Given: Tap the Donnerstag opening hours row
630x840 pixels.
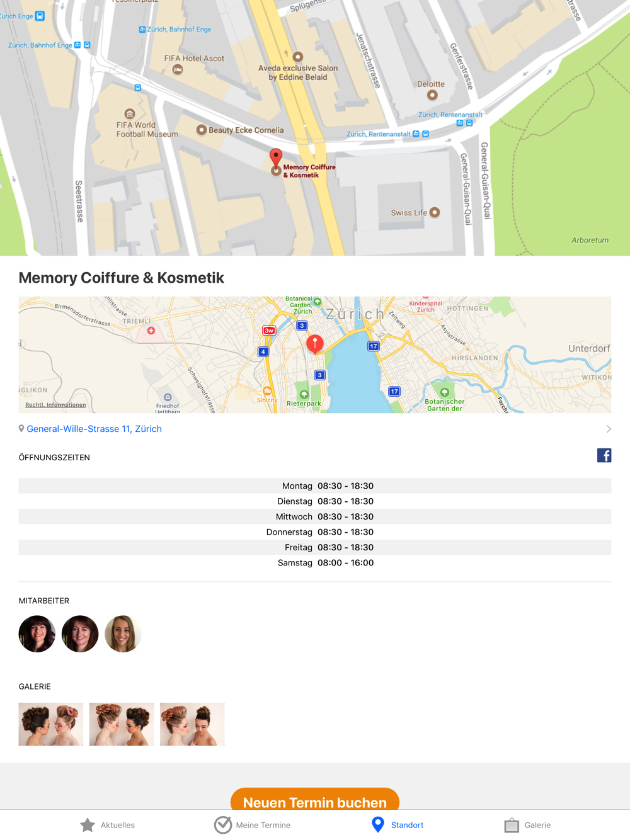Looking at the screenshot, I should click(315, 532).
